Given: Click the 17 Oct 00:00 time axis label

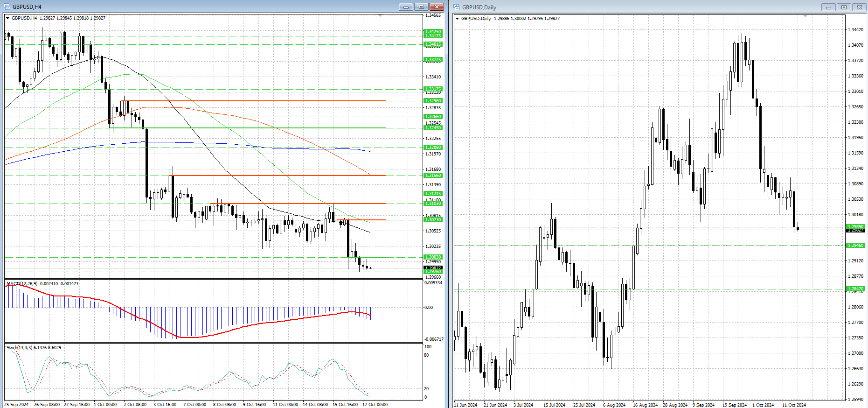Looking at the screenshot, I should click(375, 405).
